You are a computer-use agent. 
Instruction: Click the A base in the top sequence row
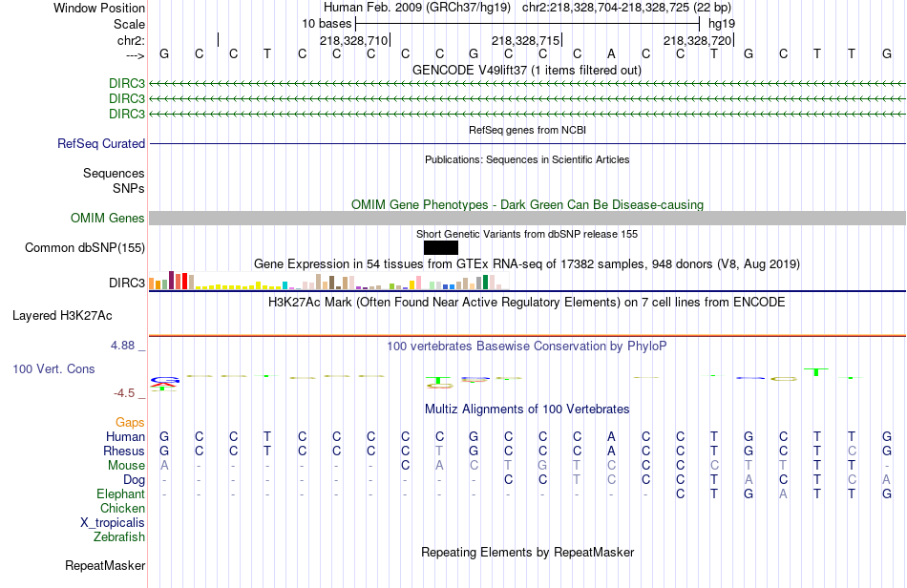(x=611, y=54)
